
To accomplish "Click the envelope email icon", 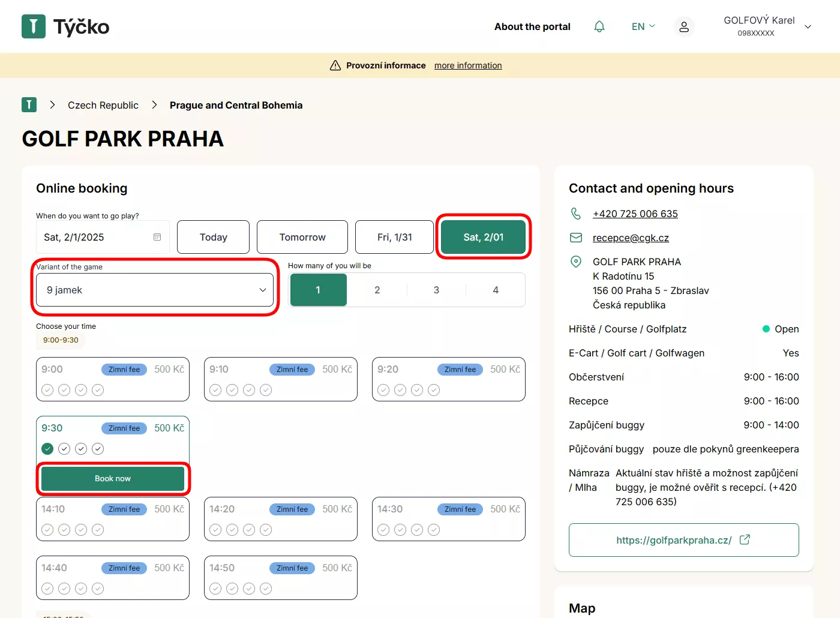I will click(x=576, y=238).
